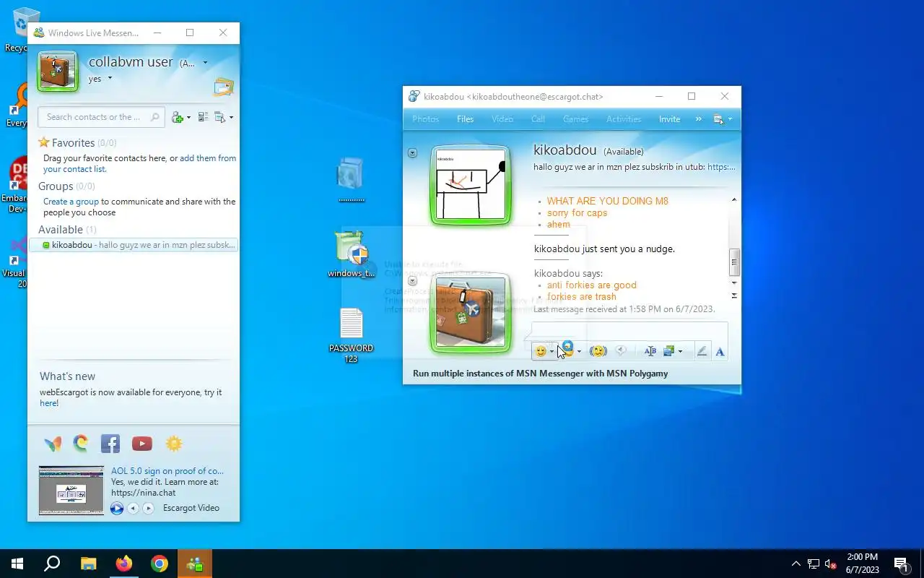Open the Files menu in chat window
Screen dimensions: 924x578
point(466,119)
